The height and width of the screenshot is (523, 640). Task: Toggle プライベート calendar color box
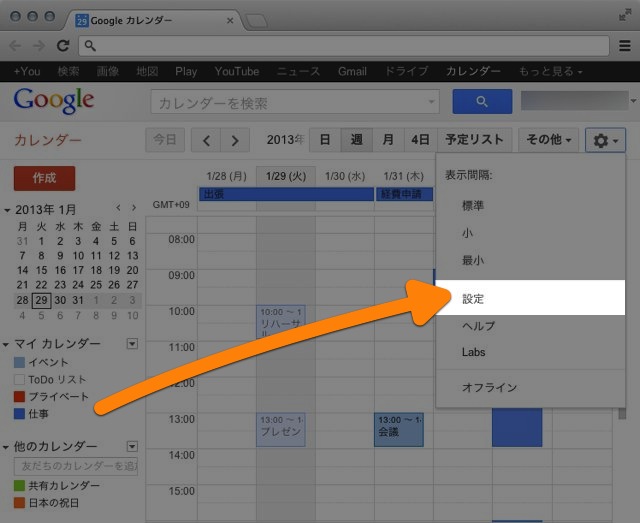[x=19, y=396]
